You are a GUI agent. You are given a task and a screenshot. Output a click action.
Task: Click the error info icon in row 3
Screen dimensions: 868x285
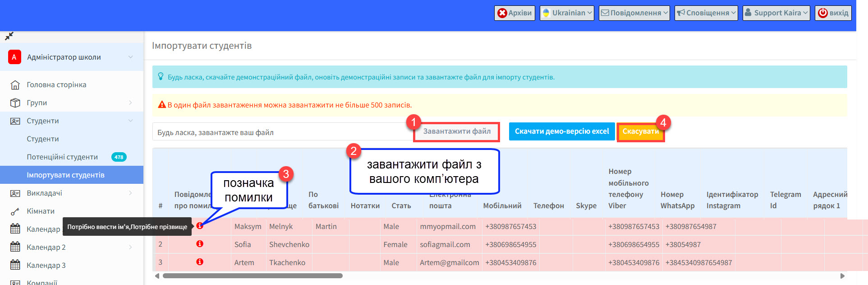click(x=200, y=262)
